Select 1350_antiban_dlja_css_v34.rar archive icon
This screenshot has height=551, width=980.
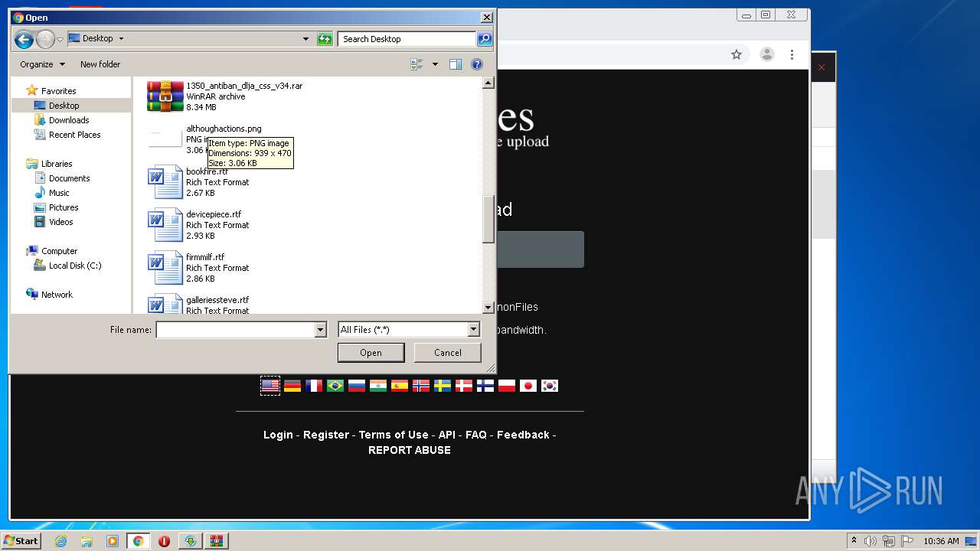[x=165, y=96]
